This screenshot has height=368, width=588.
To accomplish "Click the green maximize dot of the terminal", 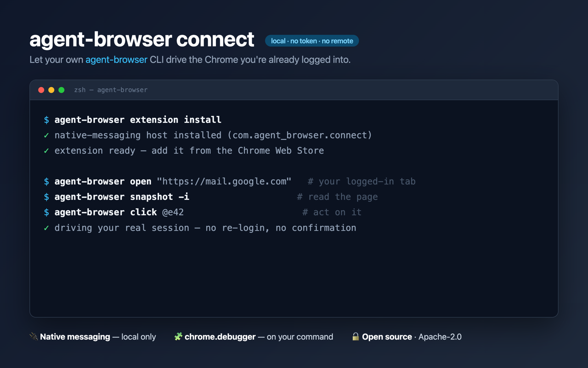I will [62, 90].
